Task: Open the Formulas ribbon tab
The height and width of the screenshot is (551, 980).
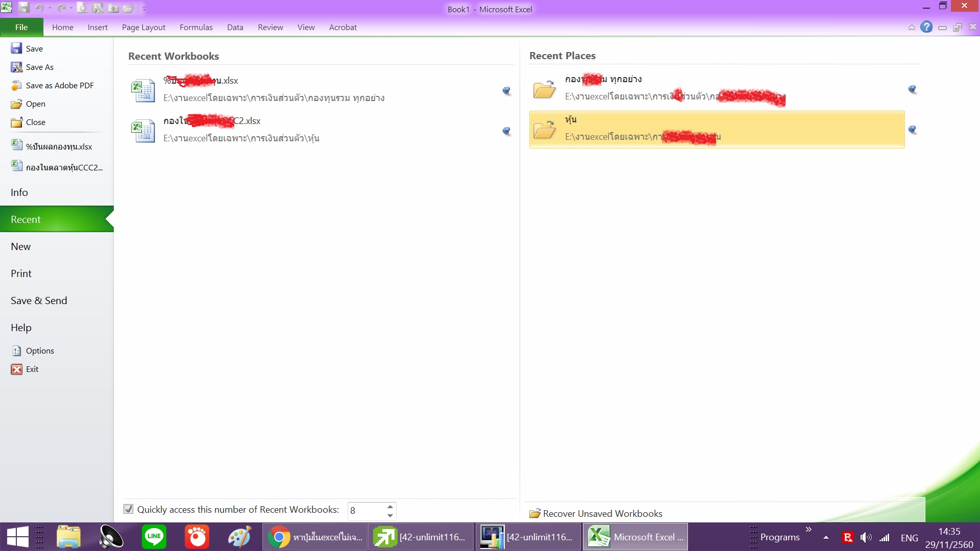Action: click(196, 27)
